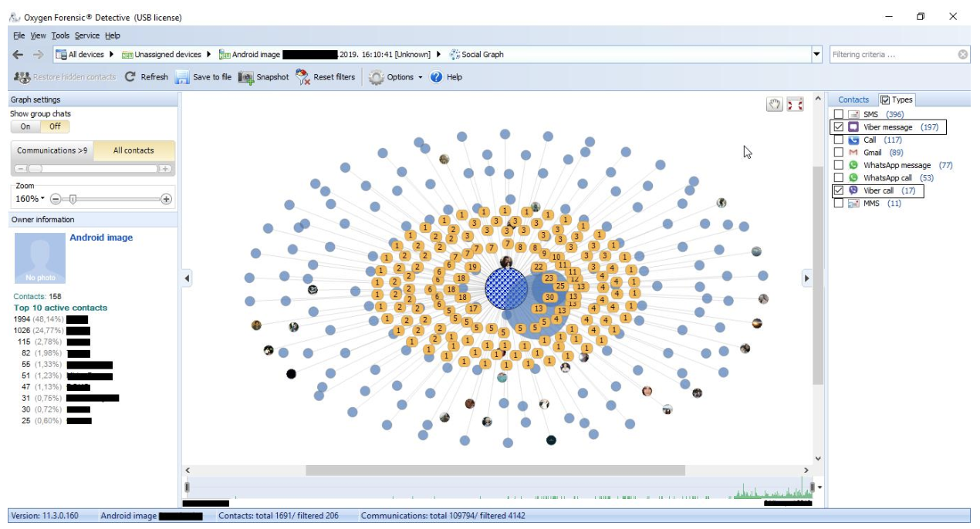Enable the Call type checkbox

839,140
